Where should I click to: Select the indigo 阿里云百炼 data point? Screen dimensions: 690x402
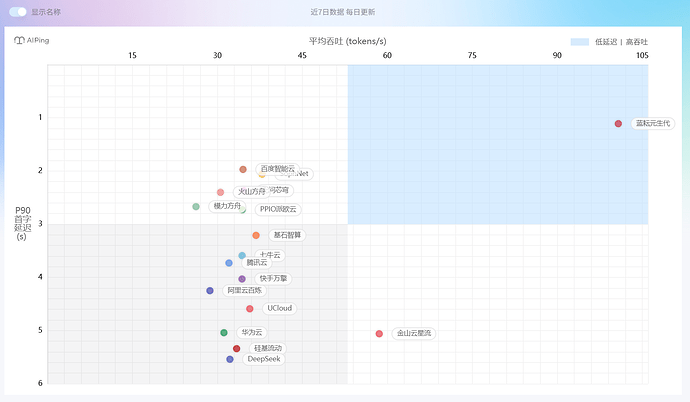tap(210, 291)
